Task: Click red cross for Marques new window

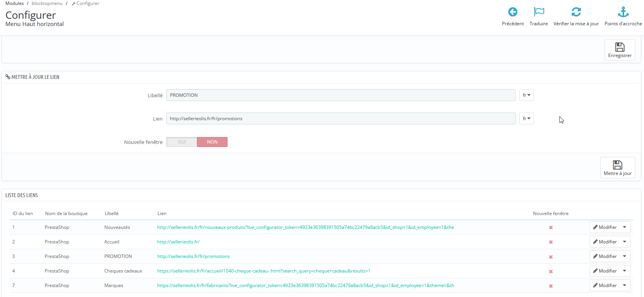Action: 551,286
